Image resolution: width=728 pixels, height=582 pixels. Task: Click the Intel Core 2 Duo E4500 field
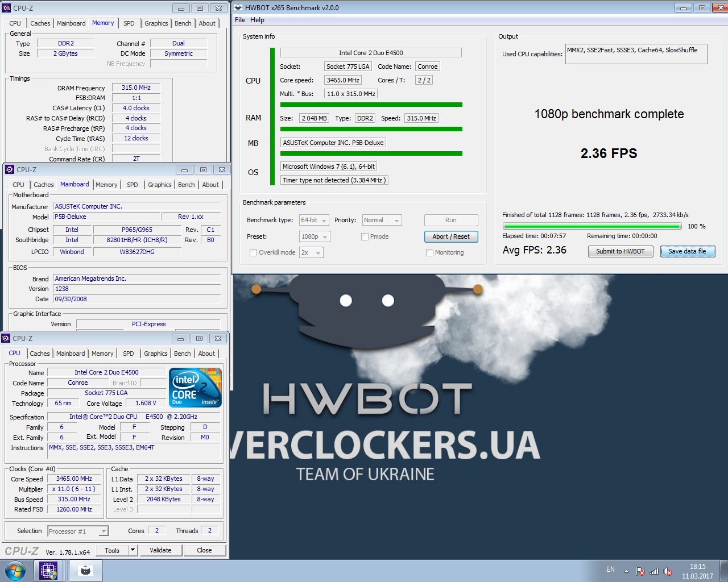pos(371,53)
